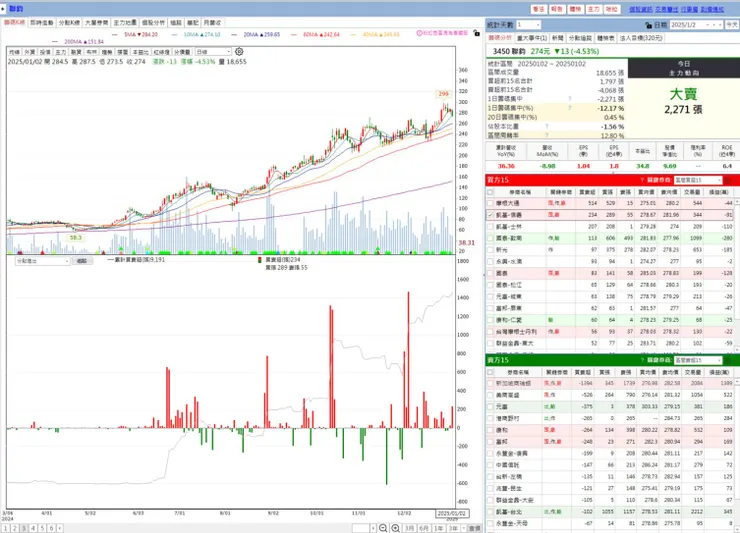Screen dimensions: 740x533
Task: Open help icon beside 佔股本比重
Action: [547, 127]
